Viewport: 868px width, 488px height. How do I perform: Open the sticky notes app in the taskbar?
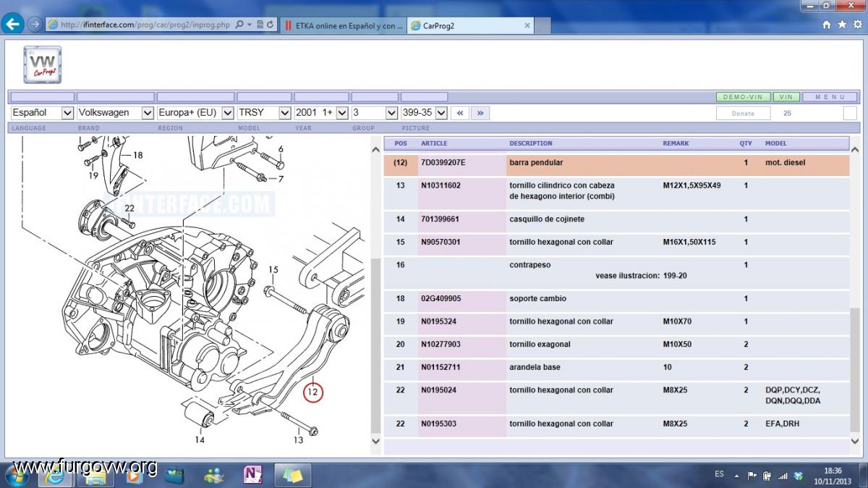pos(292,476)
